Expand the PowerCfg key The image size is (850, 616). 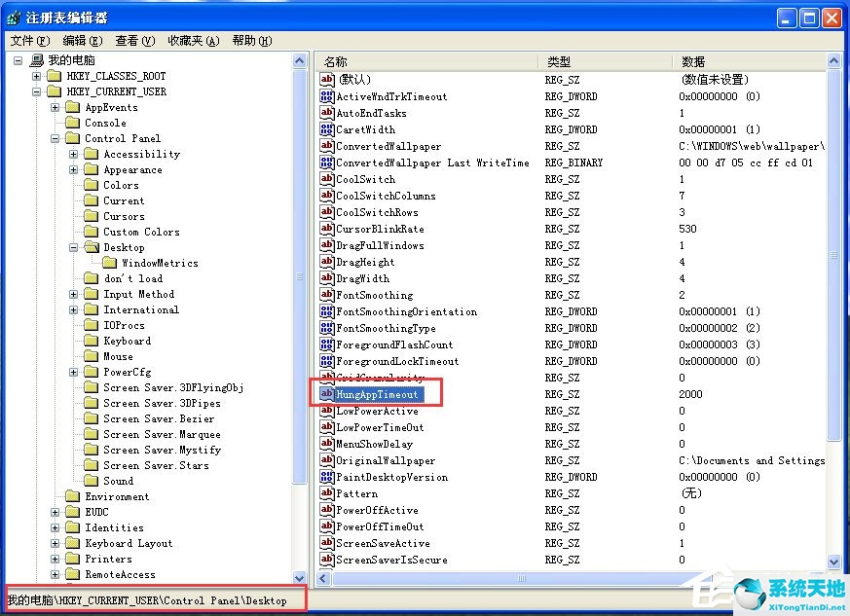point(72,372)
